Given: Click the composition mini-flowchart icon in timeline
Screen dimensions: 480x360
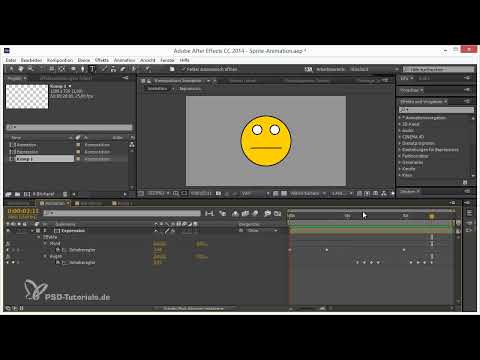Looking at the screenshot, I should (x=209, y=213).
